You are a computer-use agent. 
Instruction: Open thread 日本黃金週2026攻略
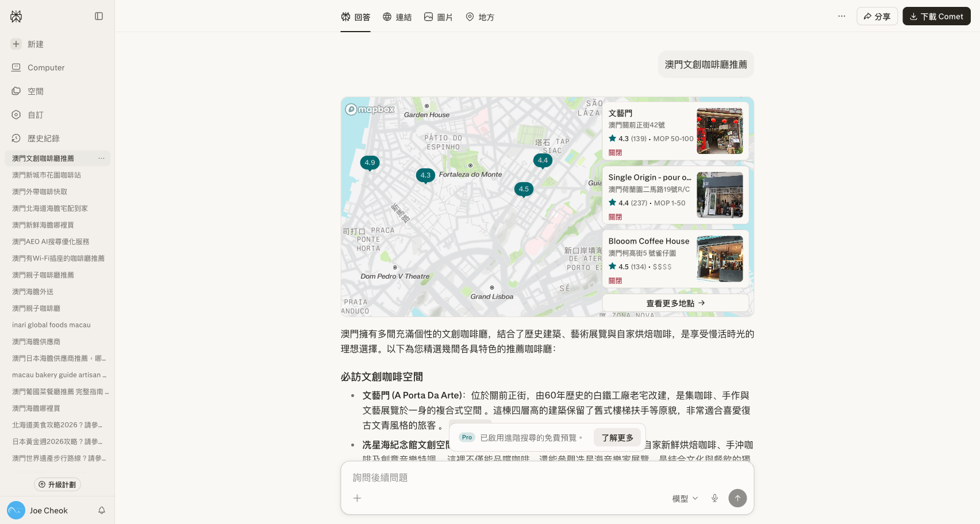[x=57, y=442]
